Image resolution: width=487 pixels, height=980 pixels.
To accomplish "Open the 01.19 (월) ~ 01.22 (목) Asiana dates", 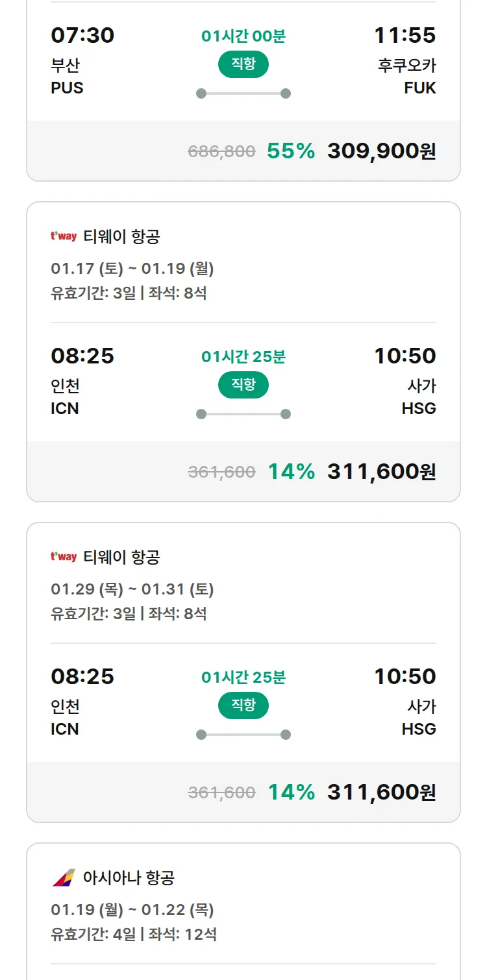I will [132, 910].
